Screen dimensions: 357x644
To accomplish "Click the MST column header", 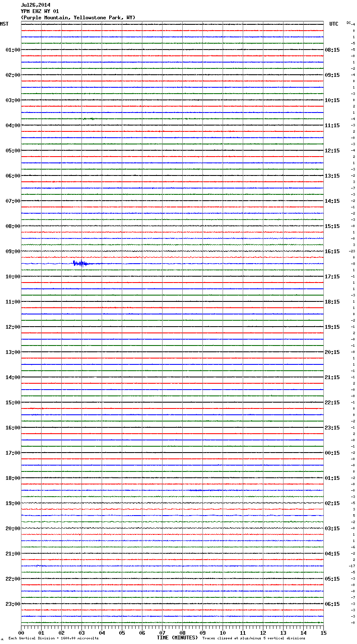I will pos(4,24).
